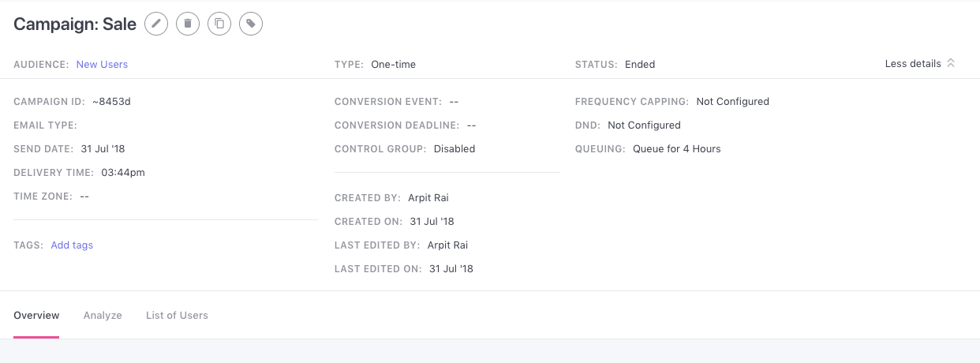
Task: Click the duplicate campaign copy icon
Action: click(x=219, y=24)
